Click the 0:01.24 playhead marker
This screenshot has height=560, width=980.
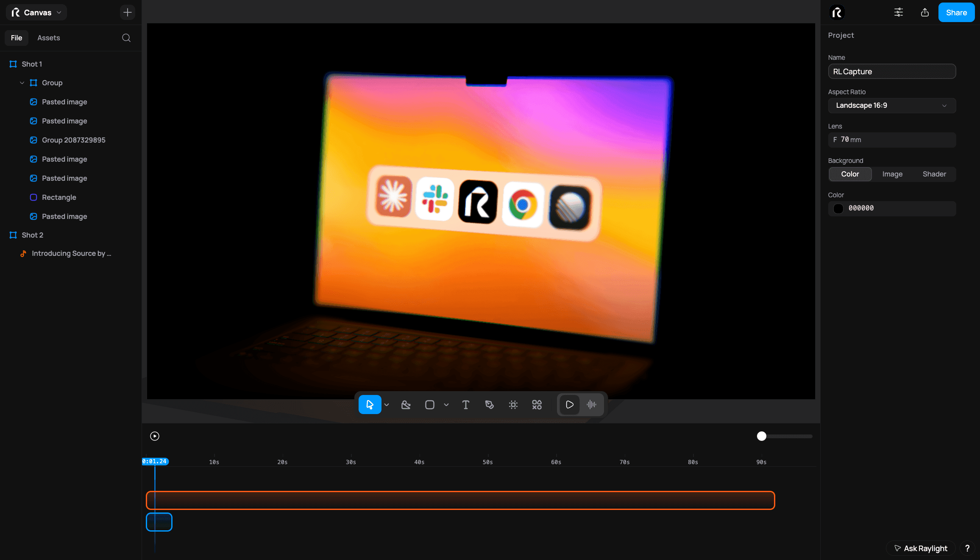point(155,462)
